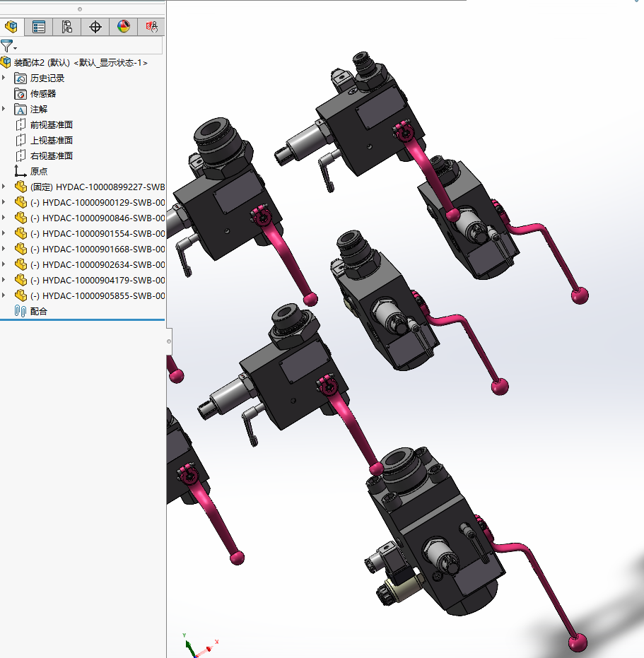The height and width of the screenshot is (658, 644).
Task: Select the 上视基准面 plane
Action: (x=51, y=140)
